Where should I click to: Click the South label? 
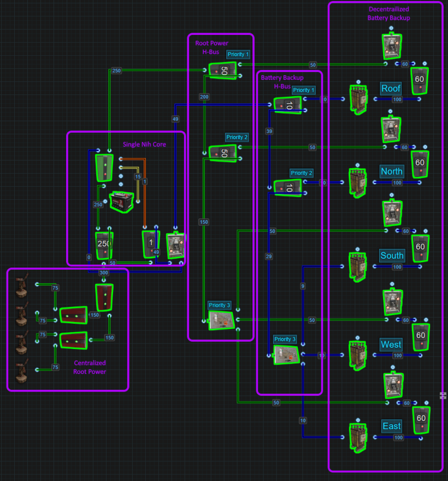(392, 255)
